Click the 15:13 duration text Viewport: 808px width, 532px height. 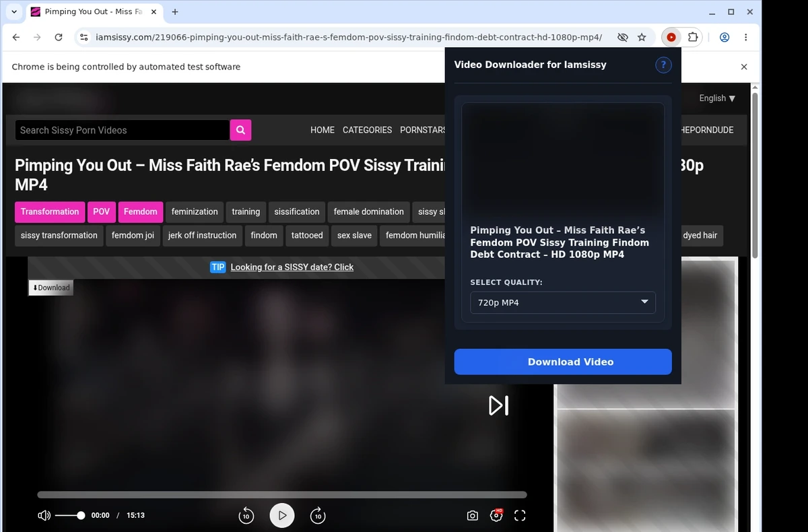point(135,516)
